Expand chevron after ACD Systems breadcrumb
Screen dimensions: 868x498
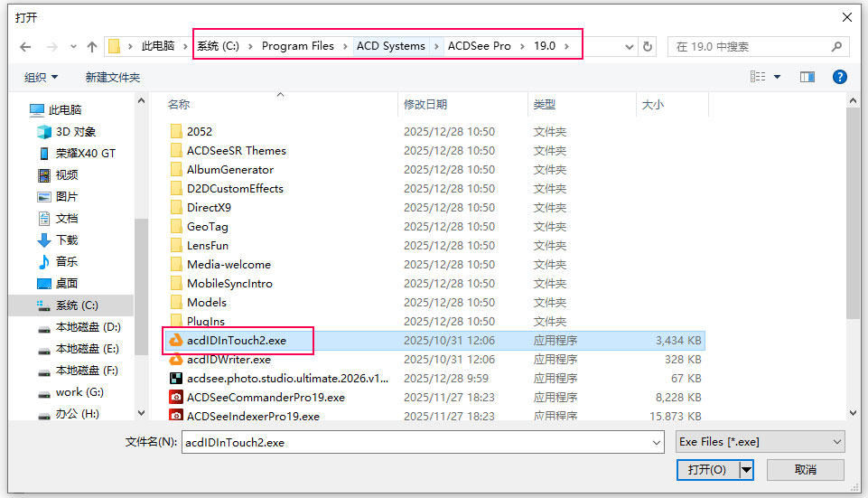tap(436, 46)
